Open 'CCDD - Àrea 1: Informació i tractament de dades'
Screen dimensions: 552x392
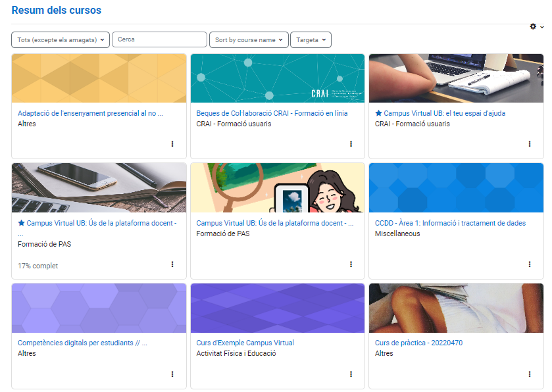click(450, 223)
